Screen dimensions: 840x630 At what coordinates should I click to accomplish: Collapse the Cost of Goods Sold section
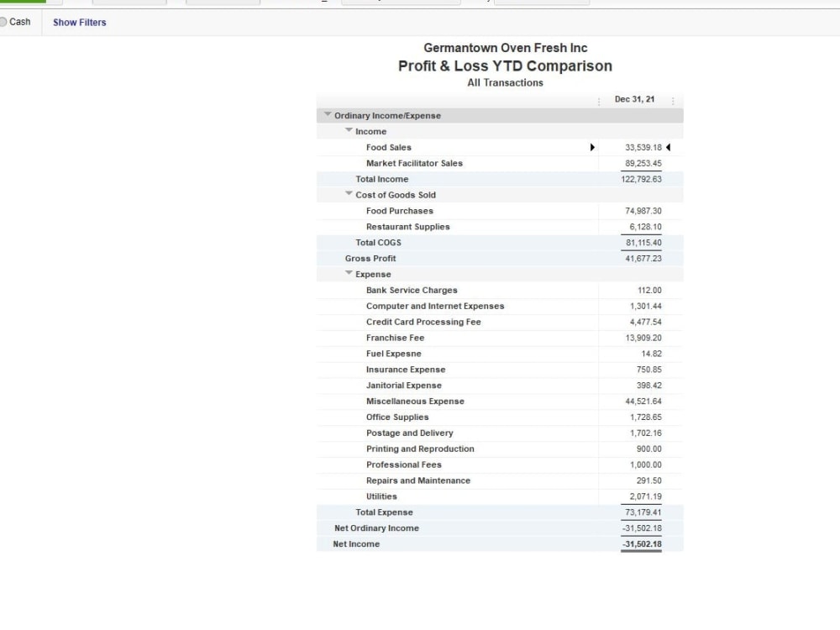pos(349,195)
